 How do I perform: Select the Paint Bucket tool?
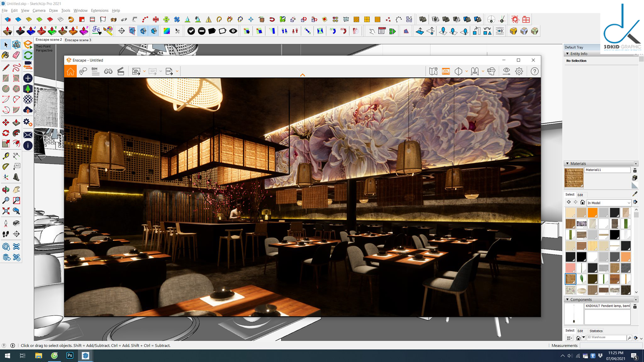[5, 55]
